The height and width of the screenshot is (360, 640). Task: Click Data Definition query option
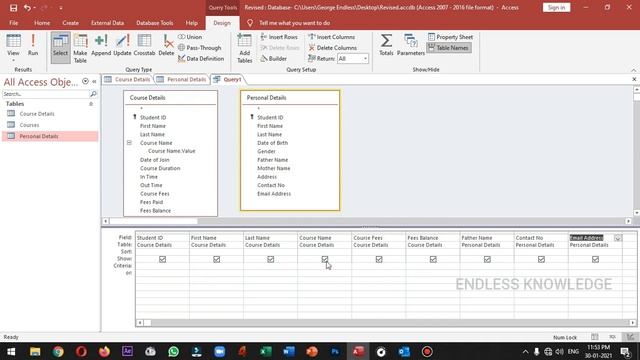(x=201, y=59)
